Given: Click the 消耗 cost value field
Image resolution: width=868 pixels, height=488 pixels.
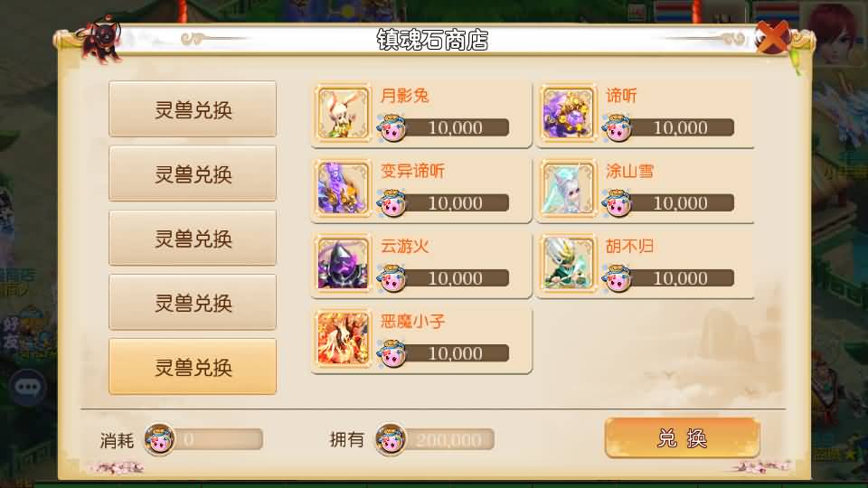Looking at the screenshot, I should [216, 439].
